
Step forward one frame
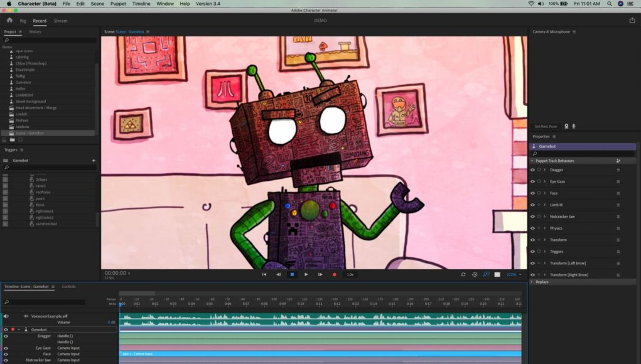click(x=320, y=274)
